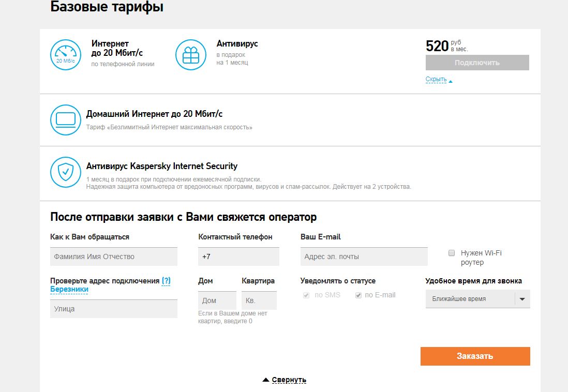Screen dimensions: 568x392
Task: Click the Kaspersky shield checkmark icon
Action: tap(66, 173)
